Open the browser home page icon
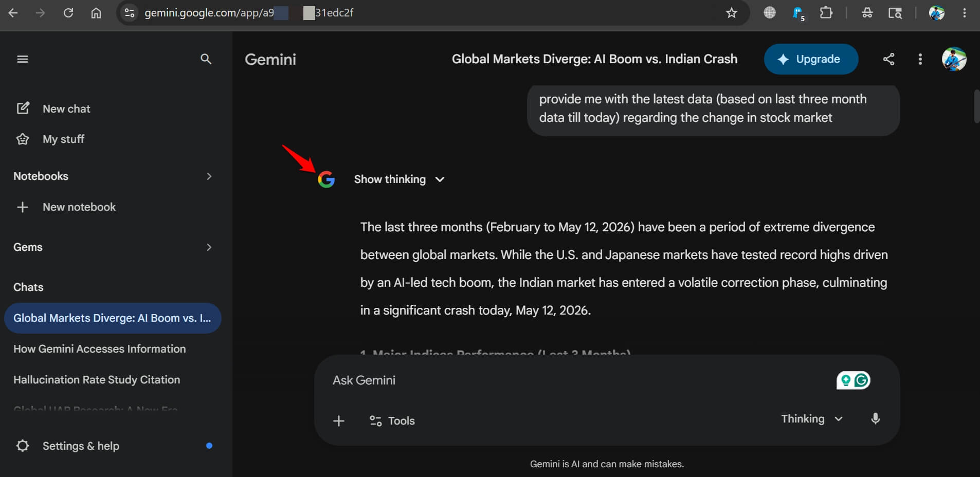The width and height of the screenshot is (980, 477). [x=96, y=13]
